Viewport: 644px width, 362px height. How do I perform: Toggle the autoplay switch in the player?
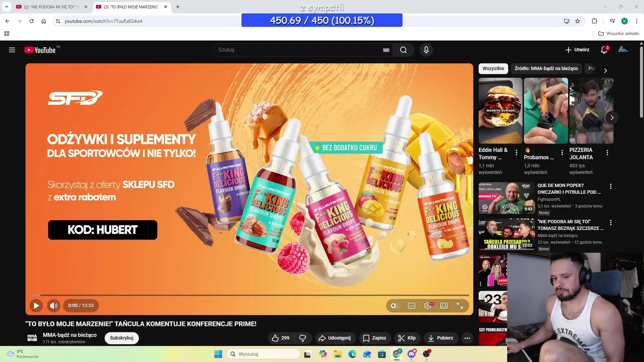click(x=393, y=306)
